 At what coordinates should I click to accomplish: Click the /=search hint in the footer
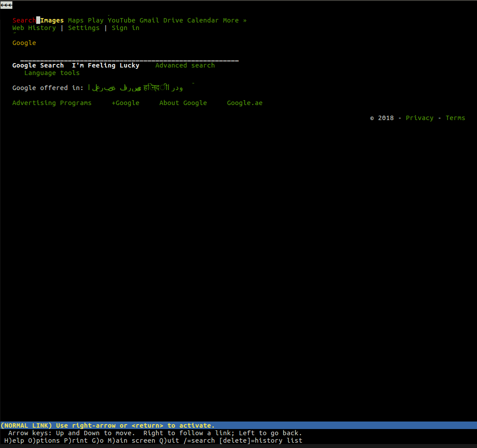point(199,440)
